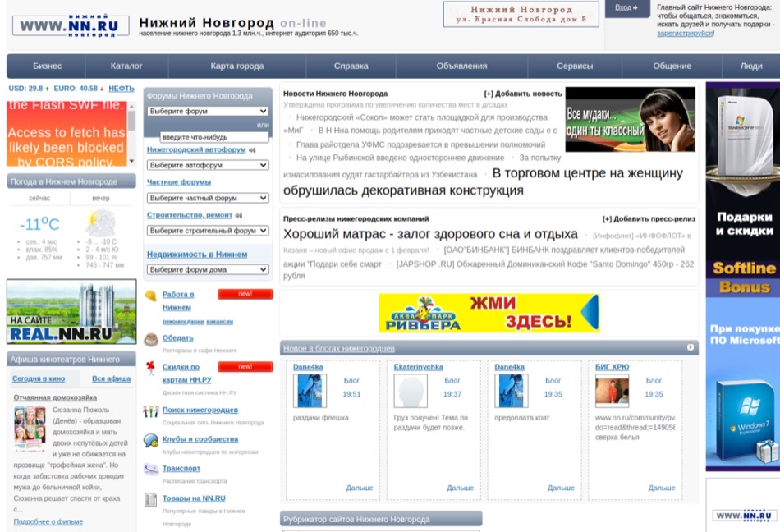Select the вечер weather tab
Screen dimensions: 780x532
tap(100, 198)
